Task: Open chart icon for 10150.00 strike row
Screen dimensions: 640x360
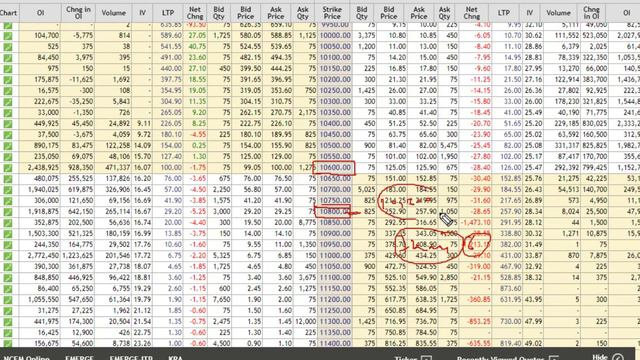Action: pos(8,69)
